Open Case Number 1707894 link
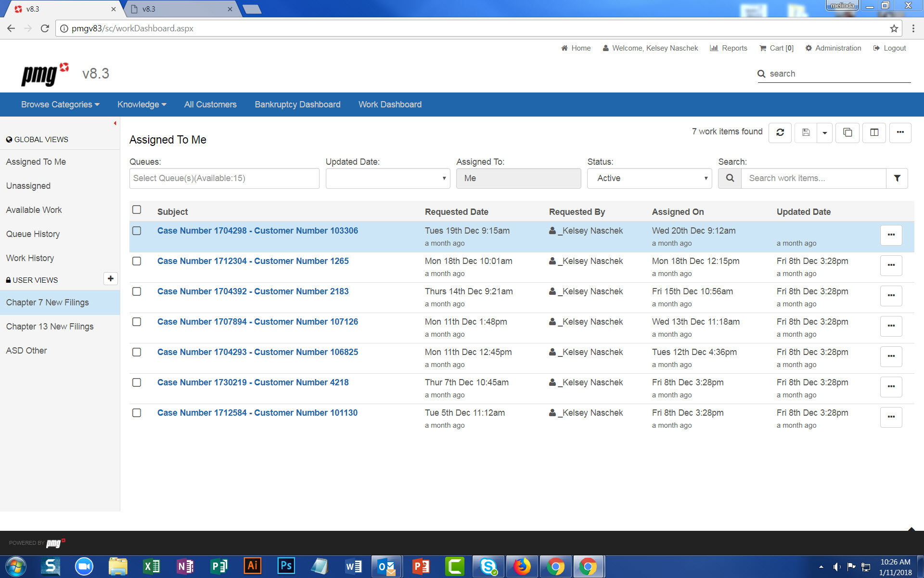The width and height of the screenshot is (924, 578). pyautogui.click(x=257, y=322)
